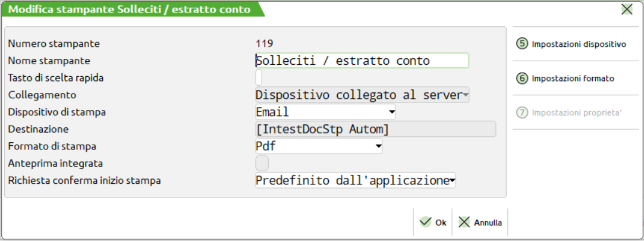Screen dimensions: 644x241
Task: Click into the Nome stampante text field
Action: tap(362, 61)
